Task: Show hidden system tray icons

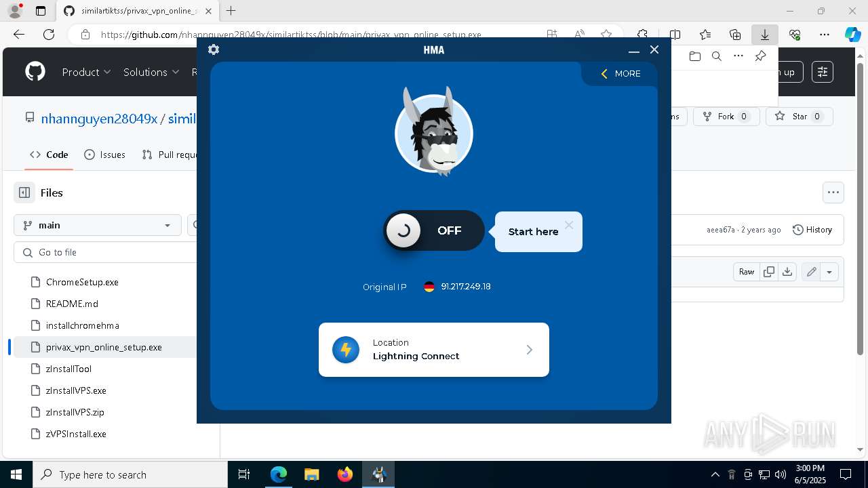Action: [715, 474]
